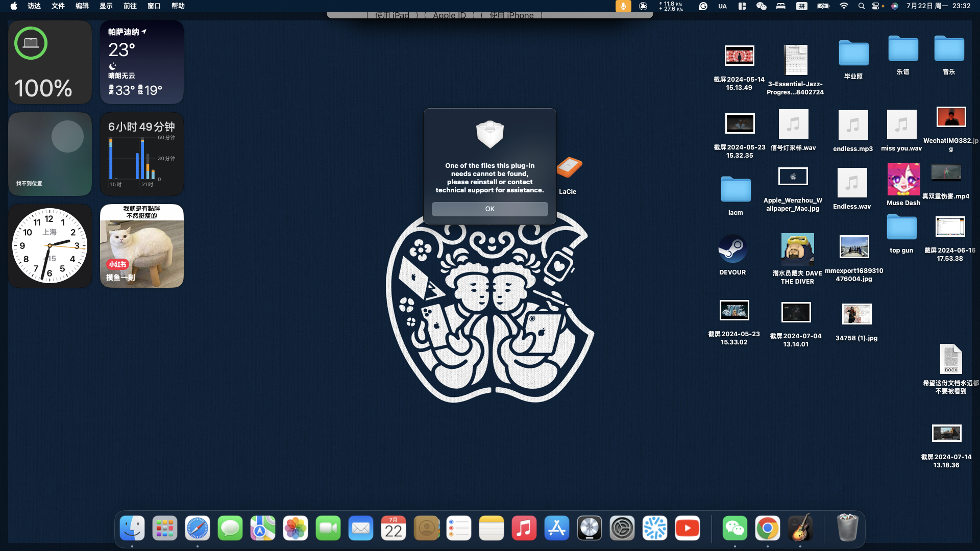Open the 窗口 menu
980x551 pixels.
(154, 6)
